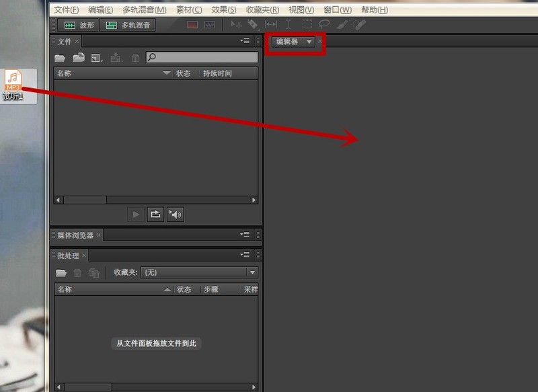Image resolution: width=538 pixels, height=392 pixels.
Task: Open the 收藏夹 folder dropdown showing (无)
Action: pos(252,272)
